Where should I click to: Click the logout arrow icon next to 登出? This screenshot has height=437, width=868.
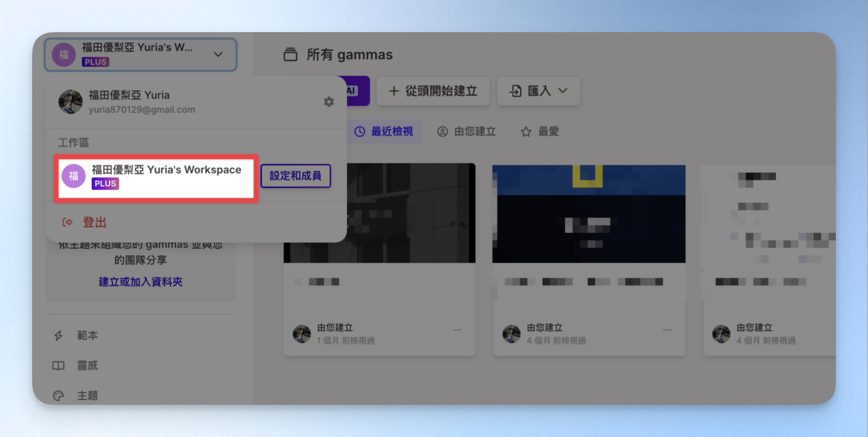[67, 223]
